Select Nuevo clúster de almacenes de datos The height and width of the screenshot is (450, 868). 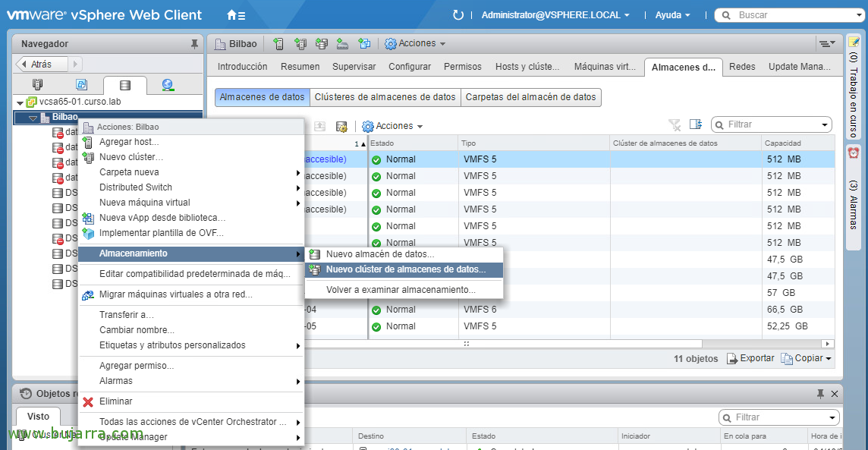(x=405, y=269)
